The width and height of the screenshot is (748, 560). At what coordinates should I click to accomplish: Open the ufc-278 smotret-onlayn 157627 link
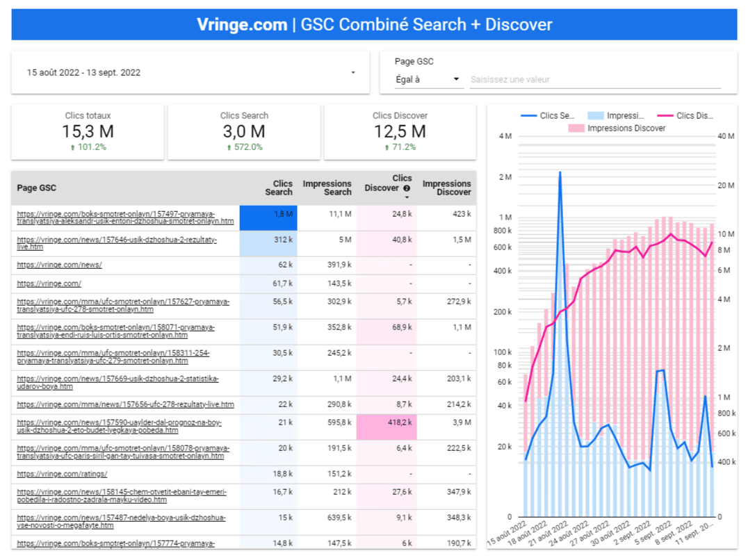tap(123, 306)
